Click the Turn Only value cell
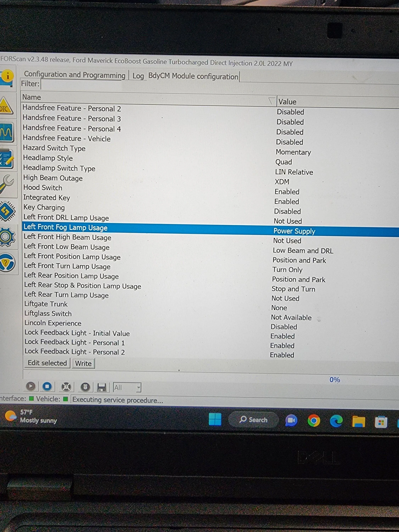 287,270
